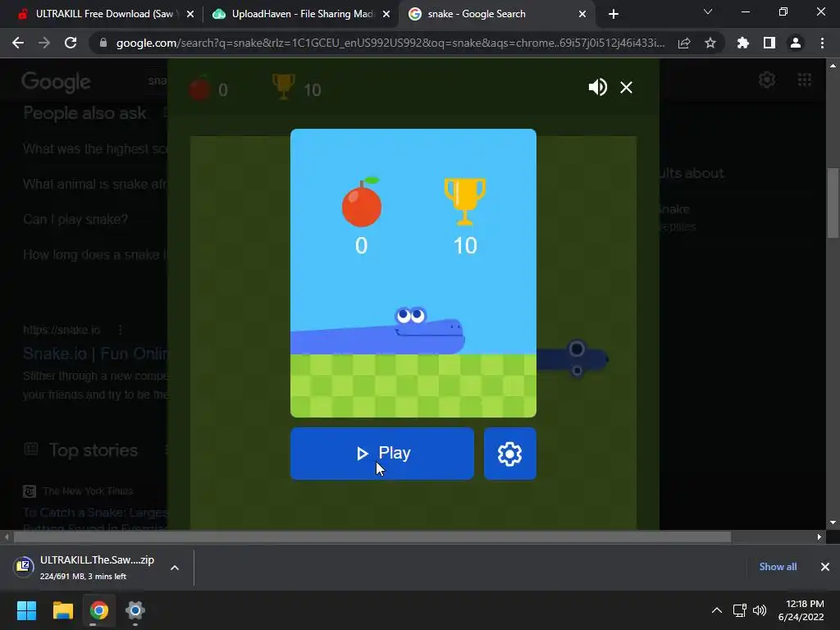
Task: Open 'Can I play snake?' question
Action: tap(75, 220)
